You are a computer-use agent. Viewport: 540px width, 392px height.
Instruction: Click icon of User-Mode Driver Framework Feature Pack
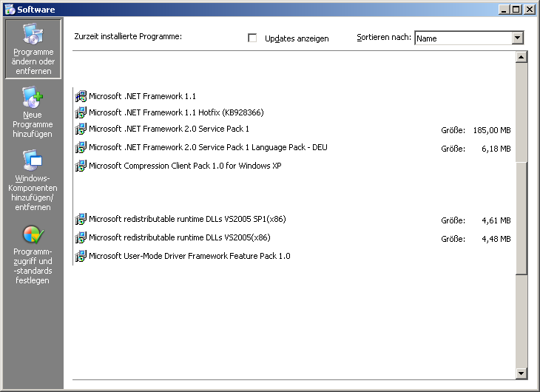[81, 257]
